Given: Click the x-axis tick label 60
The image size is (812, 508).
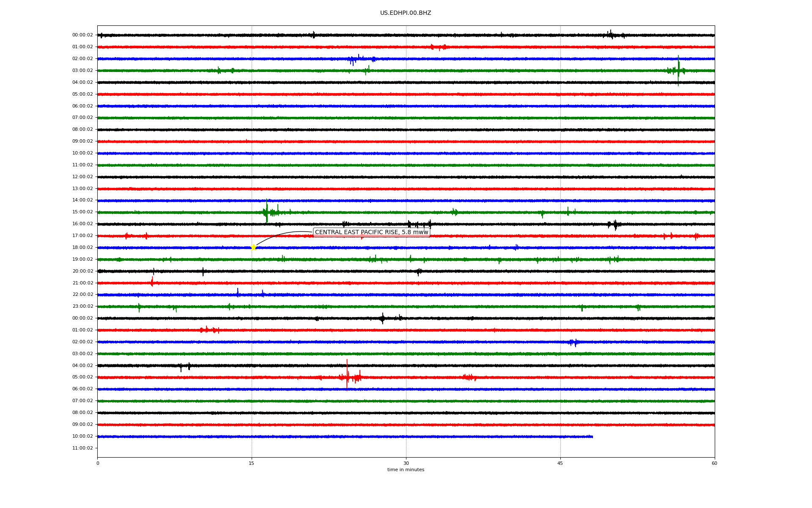Looking at the screenshot, I should [714, 463].
